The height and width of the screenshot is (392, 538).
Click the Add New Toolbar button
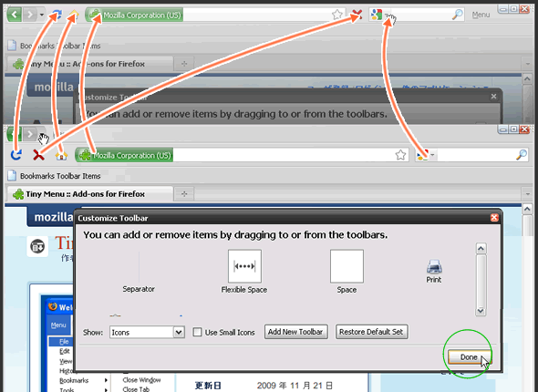click(x=295, y=332)
